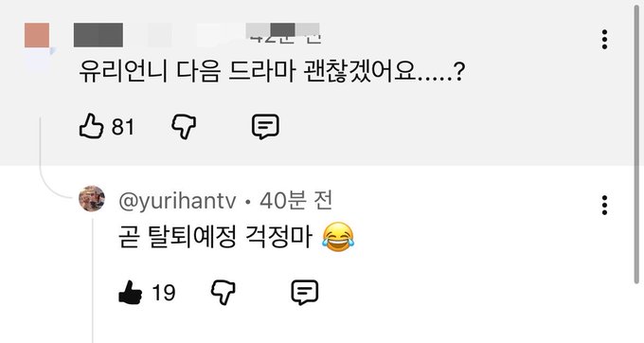Dislike the @yurihantv reply
This screenshot has height=343, width=644.
[223, 293]
